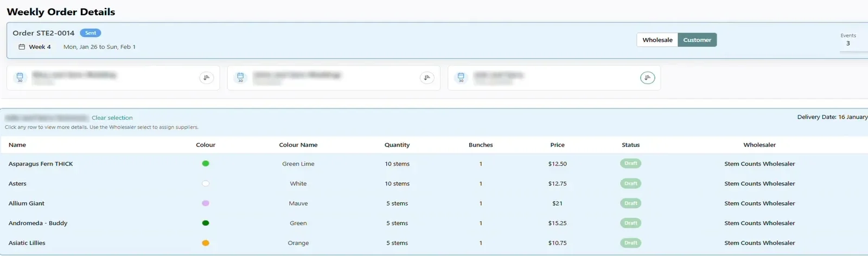Click the $21 price cell
Screen dimensions: 868x256
pyautogui.click(x=557, y=203)
